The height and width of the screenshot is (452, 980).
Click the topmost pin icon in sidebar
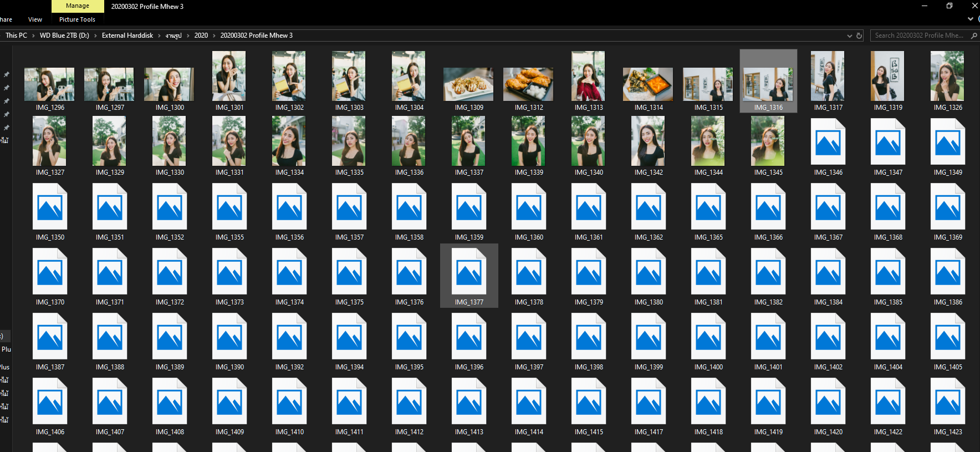(x=7, y=74)
